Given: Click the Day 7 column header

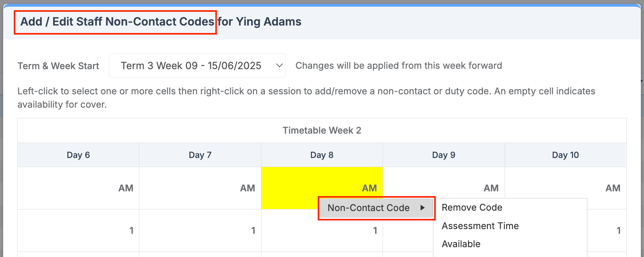Looking at the screenshot, I should pos(200,155).
